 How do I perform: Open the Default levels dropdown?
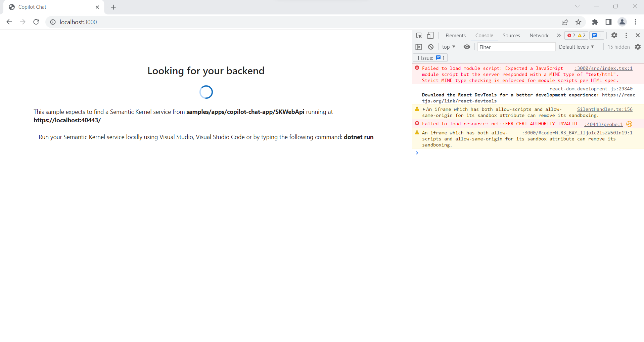point(576,47)
